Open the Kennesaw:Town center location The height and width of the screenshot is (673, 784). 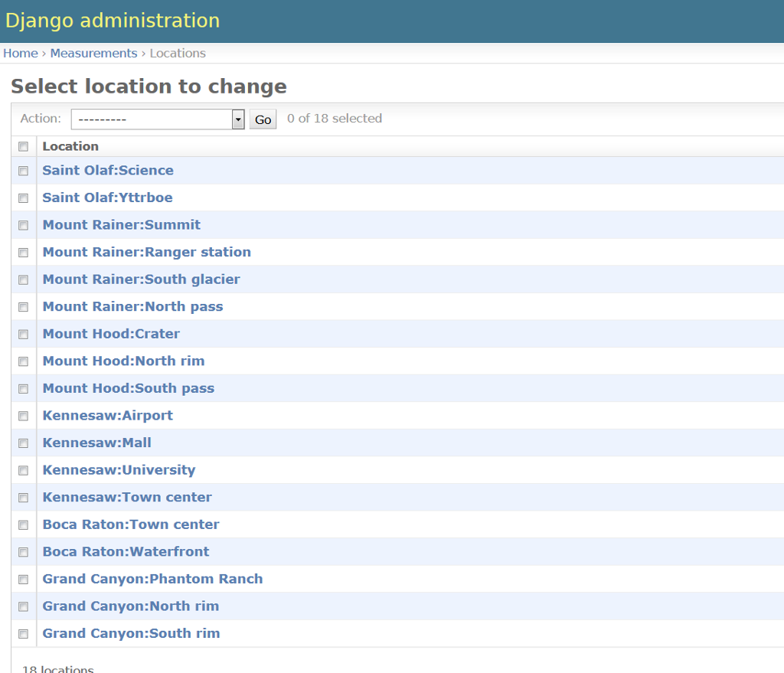pyautogui.click(x=127, y=498)
